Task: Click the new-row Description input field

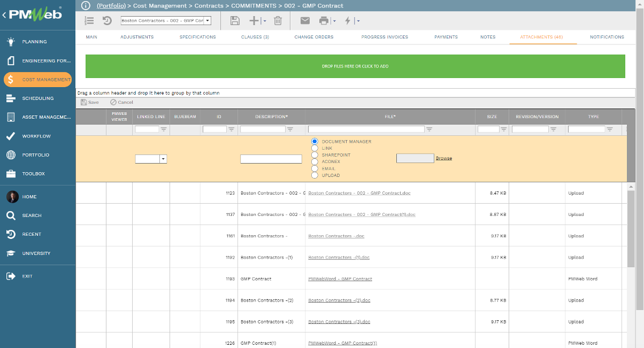Action: (x=271, y=159)
